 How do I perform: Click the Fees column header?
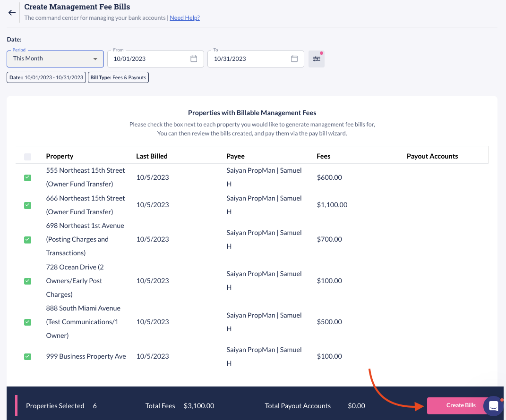[x=323, y=156]
